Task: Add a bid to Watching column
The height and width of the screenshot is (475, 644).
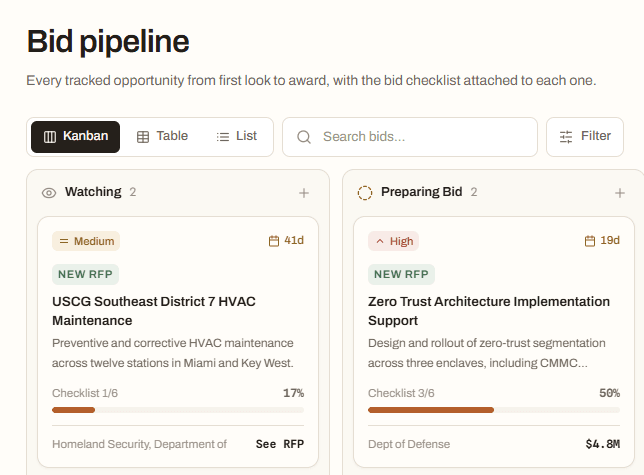Action: point(304,193)
